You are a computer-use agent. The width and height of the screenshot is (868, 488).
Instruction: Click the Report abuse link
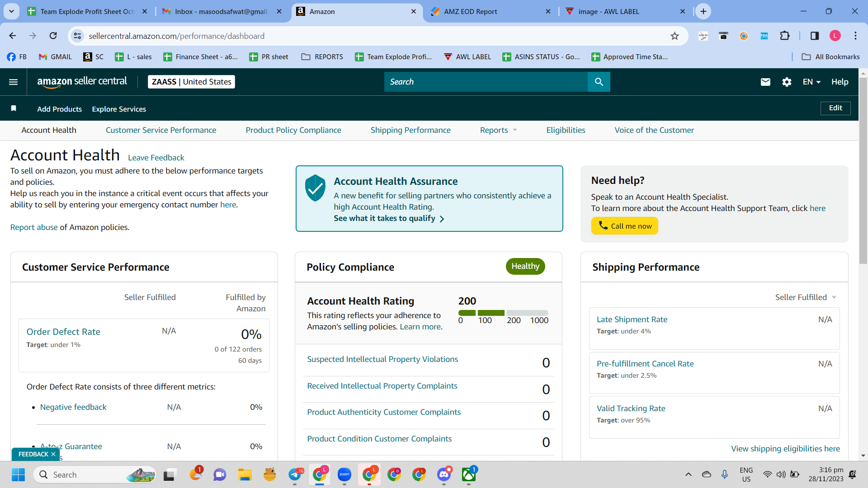click(34, 227)
